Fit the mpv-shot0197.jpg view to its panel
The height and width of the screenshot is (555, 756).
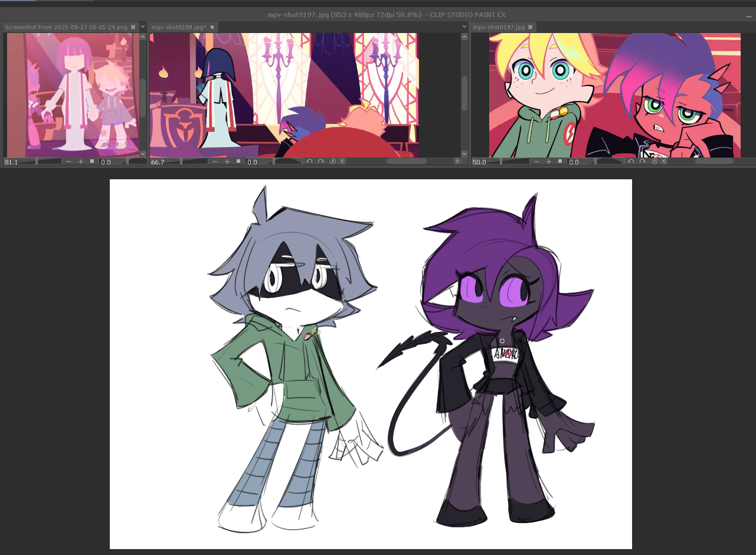(x=560, y=161)
